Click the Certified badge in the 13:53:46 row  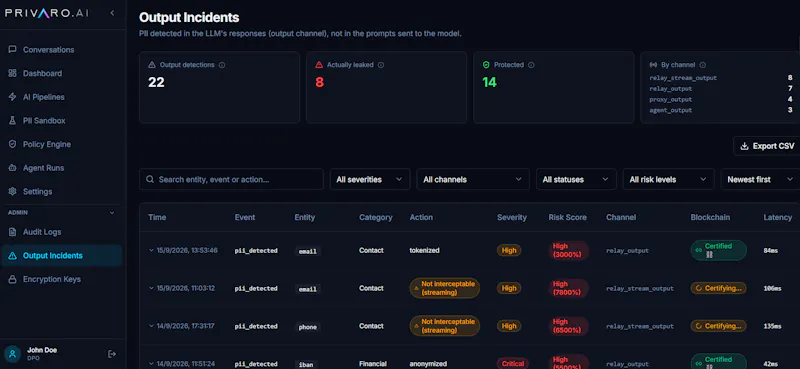pos(718,250)
